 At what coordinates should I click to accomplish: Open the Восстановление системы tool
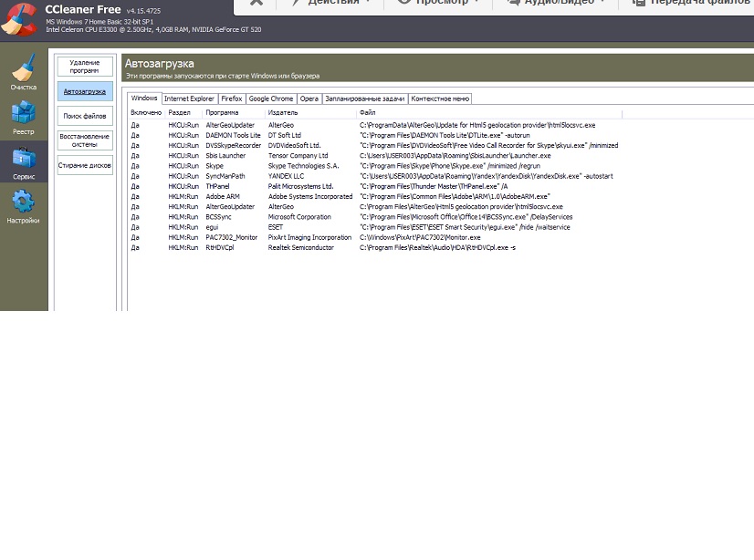click(85, 140)
